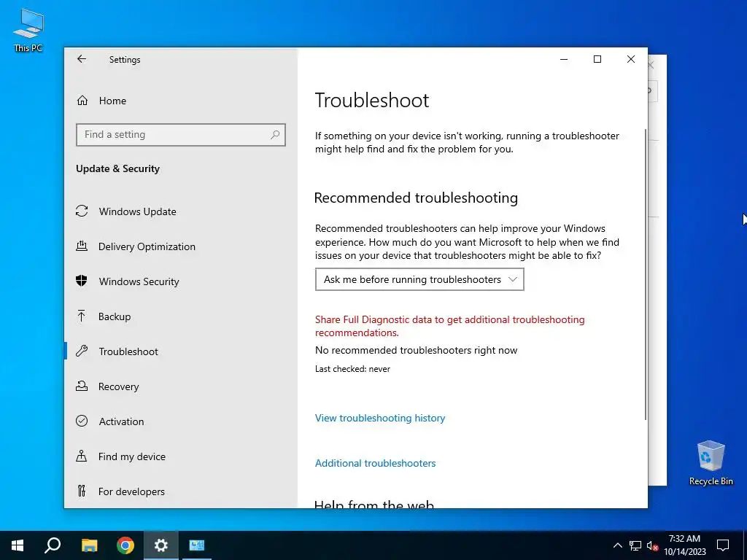This screenshot has width=747, height=560.
Task: Go to Delivery Optimization page
Action: coord(147,246)
